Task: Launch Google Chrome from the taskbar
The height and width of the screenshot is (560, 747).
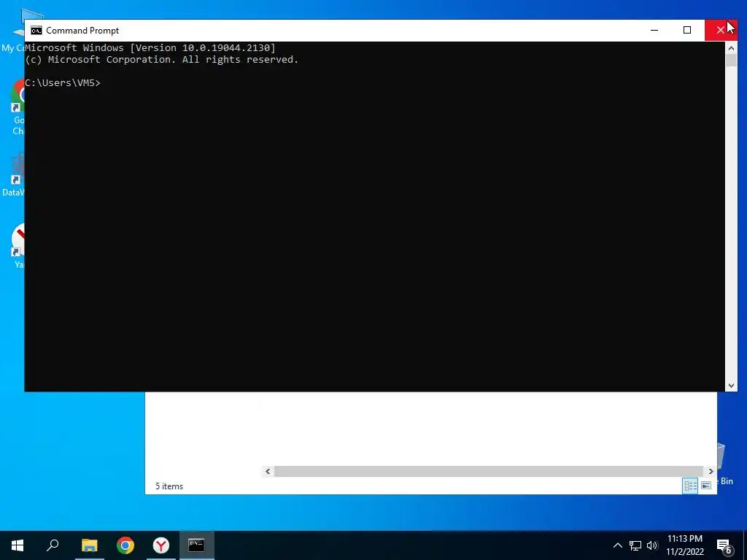Action: pyautogui.click(x=125, y=545)
